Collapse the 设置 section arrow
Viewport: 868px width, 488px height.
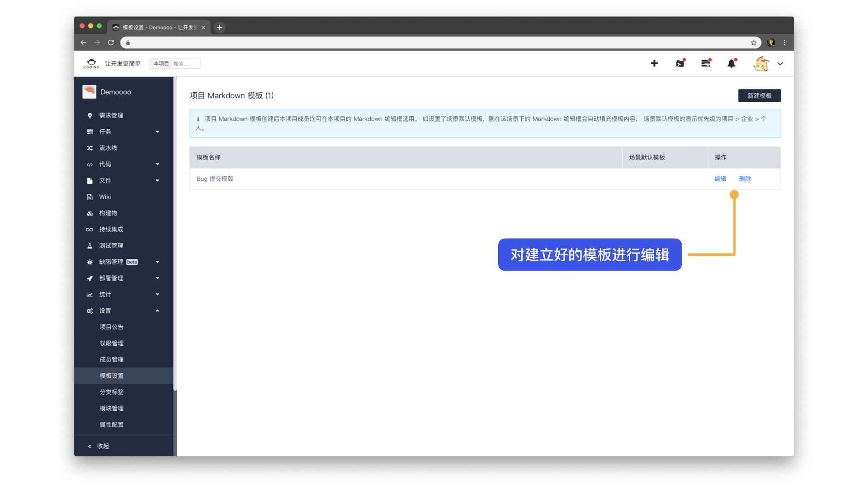coord(157,311)
